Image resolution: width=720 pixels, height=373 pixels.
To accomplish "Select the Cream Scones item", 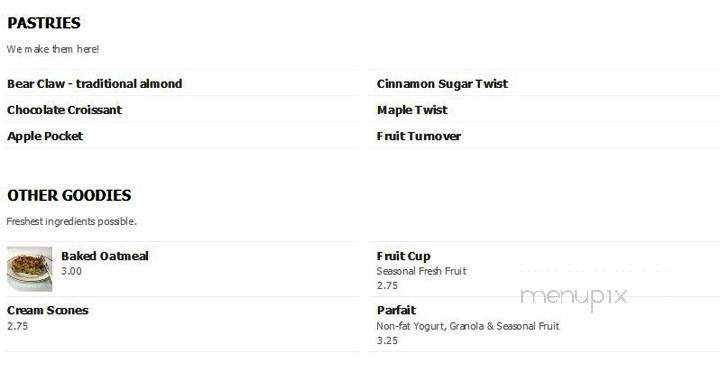I will [47, 310].
